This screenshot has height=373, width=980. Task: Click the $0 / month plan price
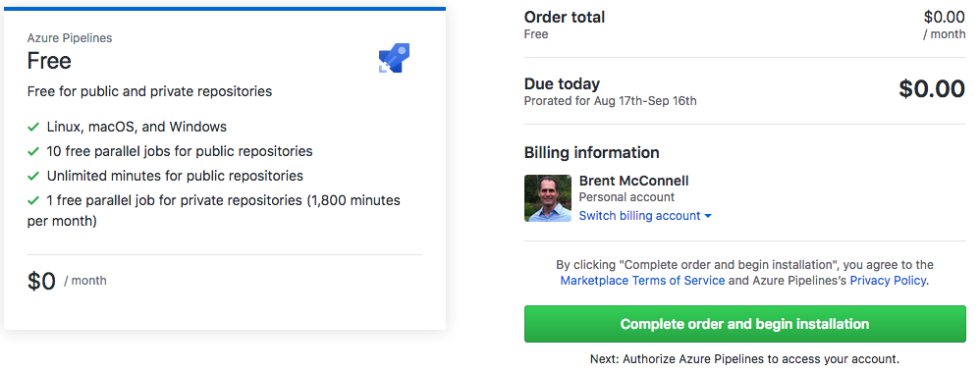tap(67, 281)
